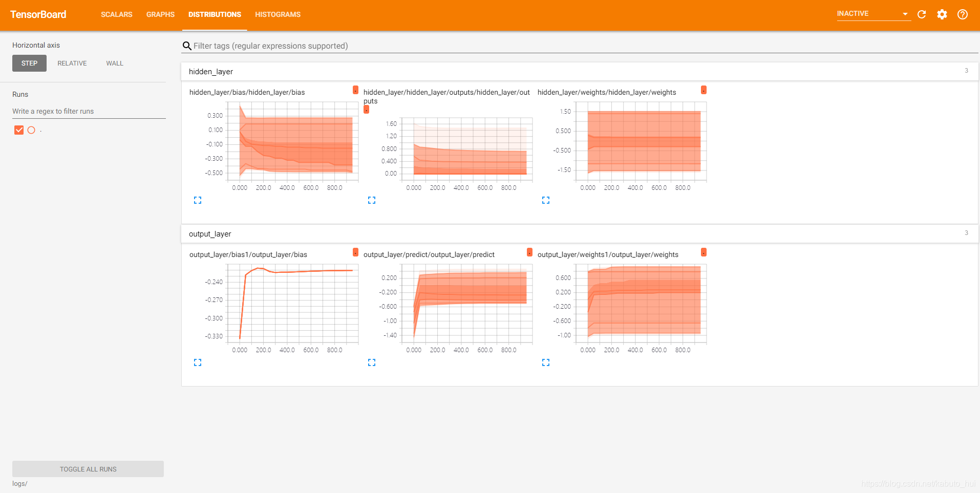Select the run's radio circle to isolate it
This screenshot has height=493, width=980.
31,130
